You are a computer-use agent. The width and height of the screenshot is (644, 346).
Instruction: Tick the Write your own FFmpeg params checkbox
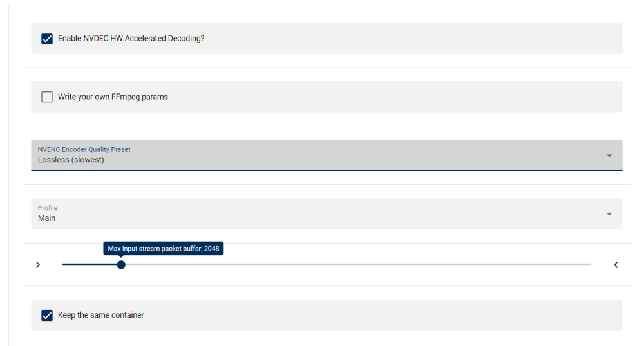pos(47,97)
